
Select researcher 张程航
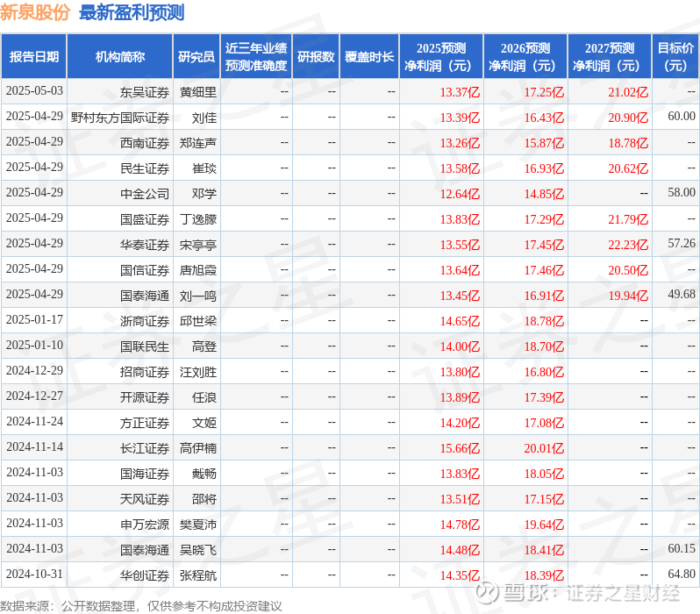197,575
